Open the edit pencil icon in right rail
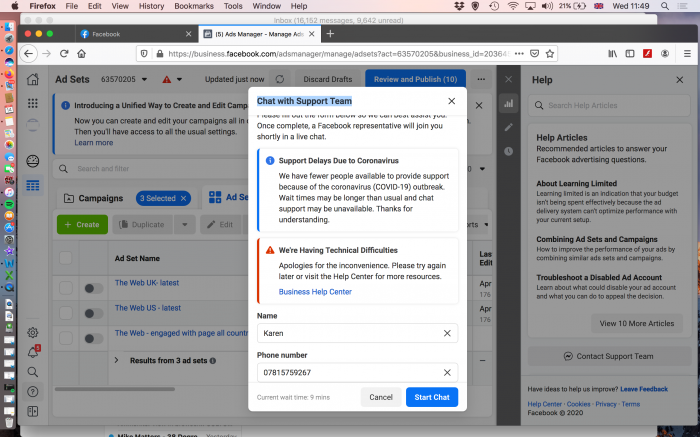This screenshot has width=700, height=437. [x=508, y=127]
